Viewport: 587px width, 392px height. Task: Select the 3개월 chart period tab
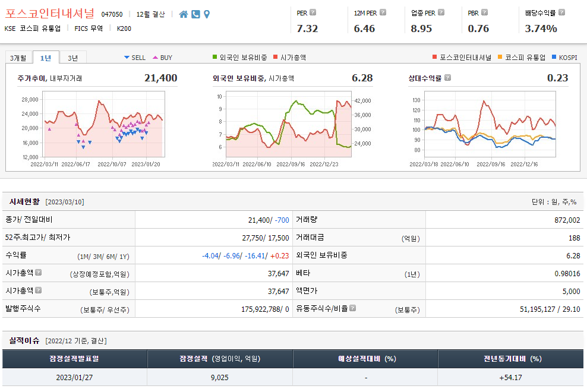click(18, 58)
